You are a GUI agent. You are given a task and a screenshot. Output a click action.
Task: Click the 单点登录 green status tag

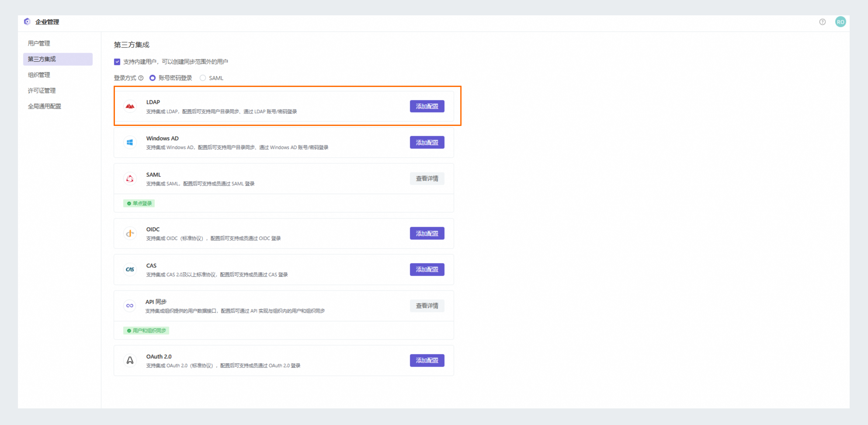pos(139,204)
